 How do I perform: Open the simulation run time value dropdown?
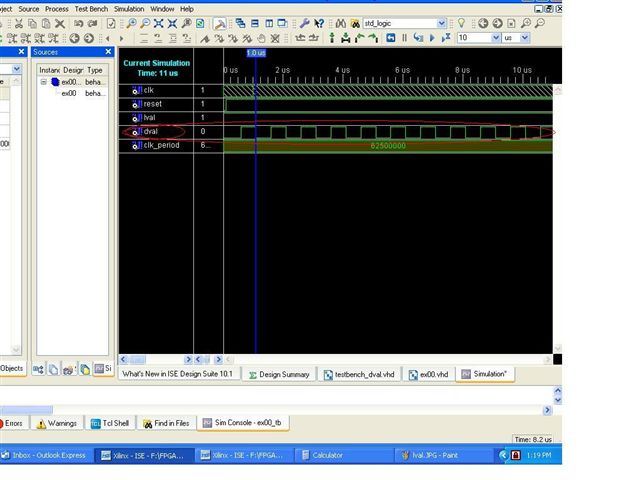tap(494, 38)
